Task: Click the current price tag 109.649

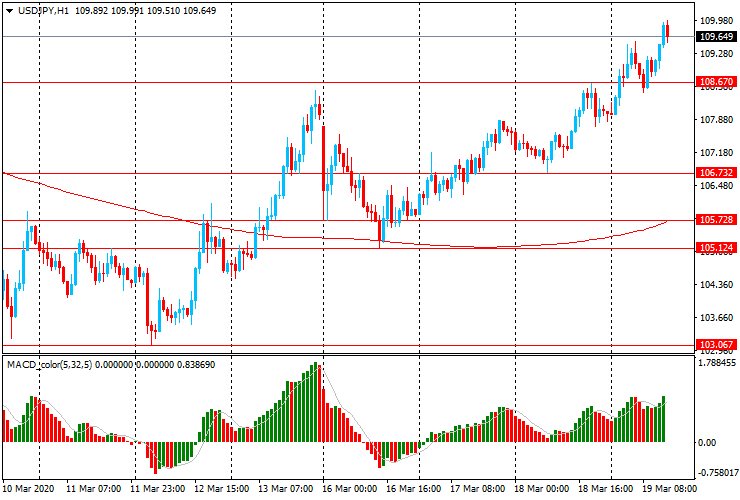Action: [x=716, y=36]
